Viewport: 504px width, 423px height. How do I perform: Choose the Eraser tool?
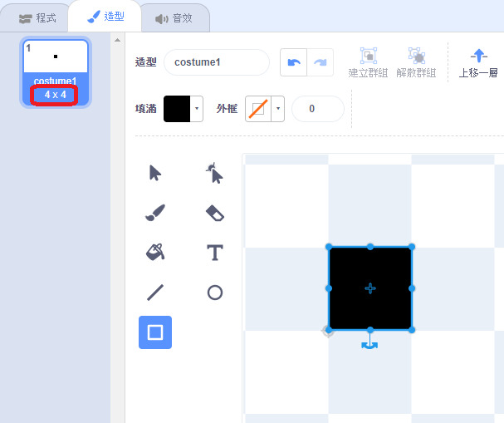tap(215, 213)
